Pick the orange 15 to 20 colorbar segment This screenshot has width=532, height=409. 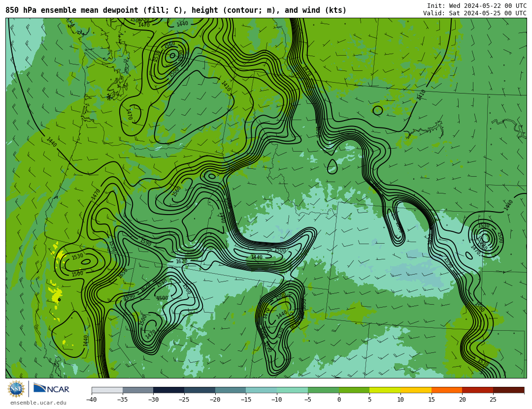[446, 390]
